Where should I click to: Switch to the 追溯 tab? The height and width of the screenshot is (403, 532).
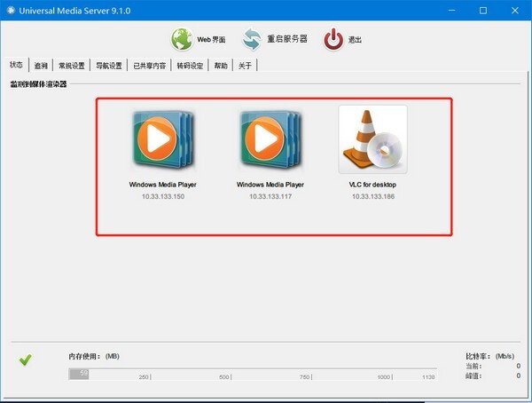tap(41, 65)
